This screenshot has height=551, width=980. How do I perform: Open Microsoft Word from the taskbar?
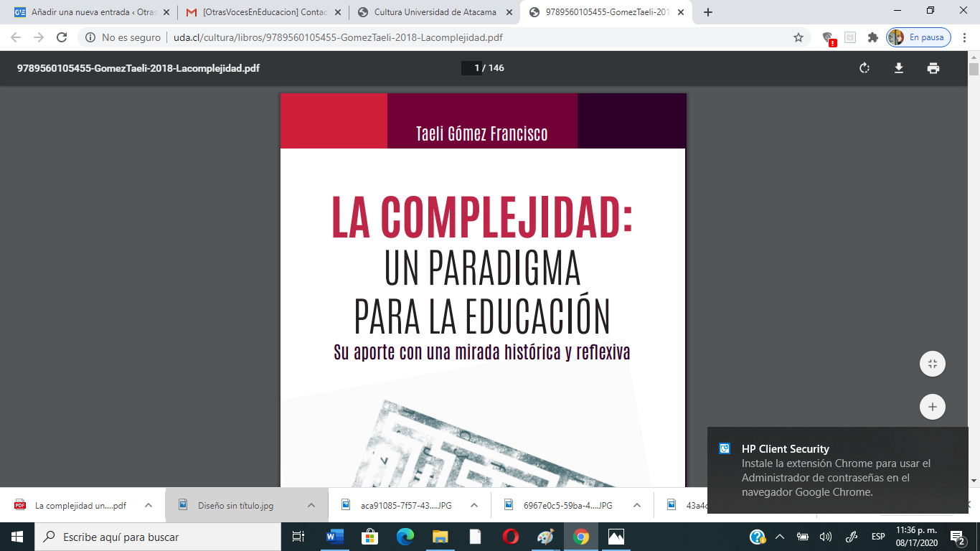point(335,537)
